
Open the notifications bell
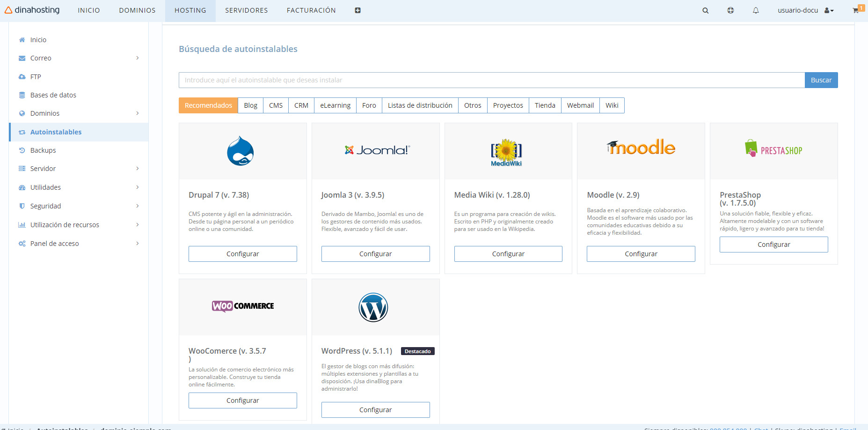pos(756,10)
